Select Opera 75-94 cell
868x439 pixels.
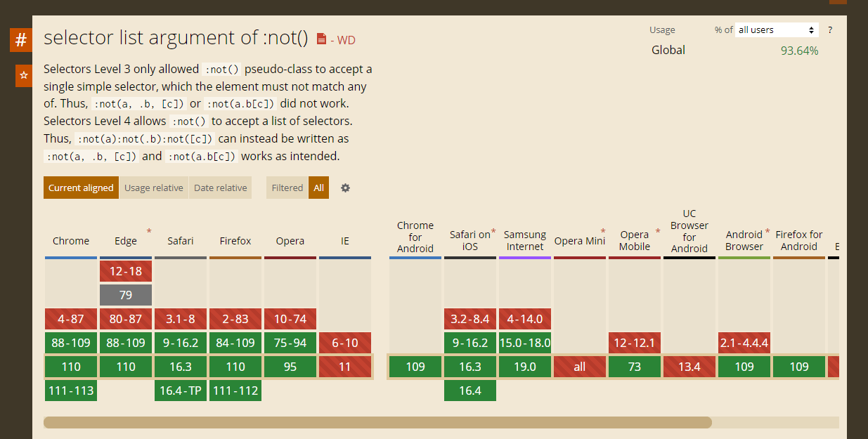click(290, 343)
